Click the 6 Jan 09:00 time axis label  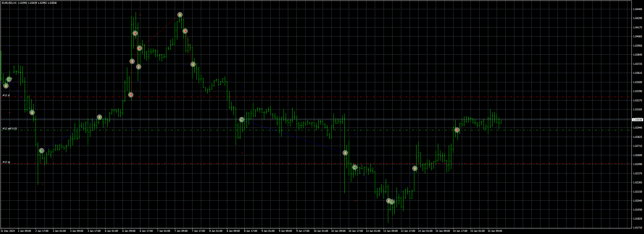tap(129, 231)
